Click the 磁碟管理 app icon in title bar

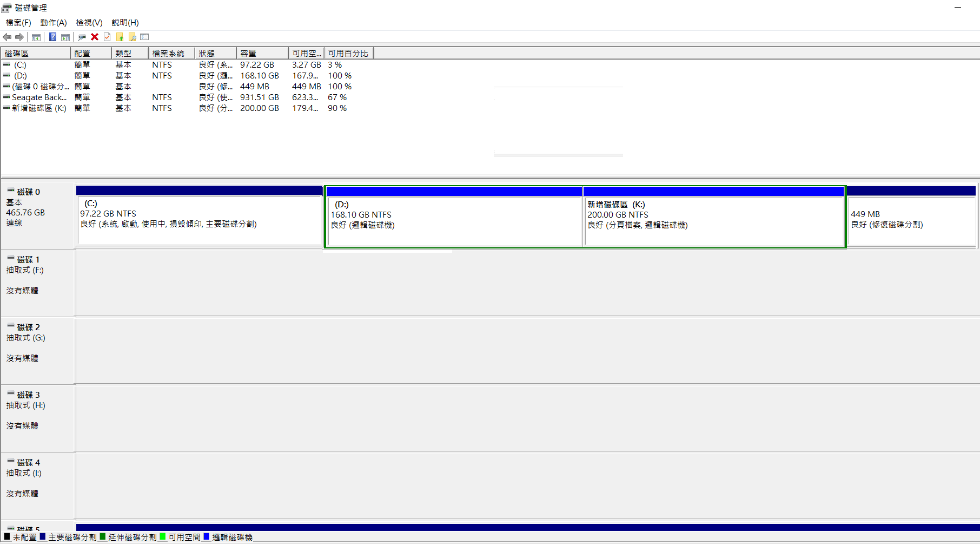[6, 8]
